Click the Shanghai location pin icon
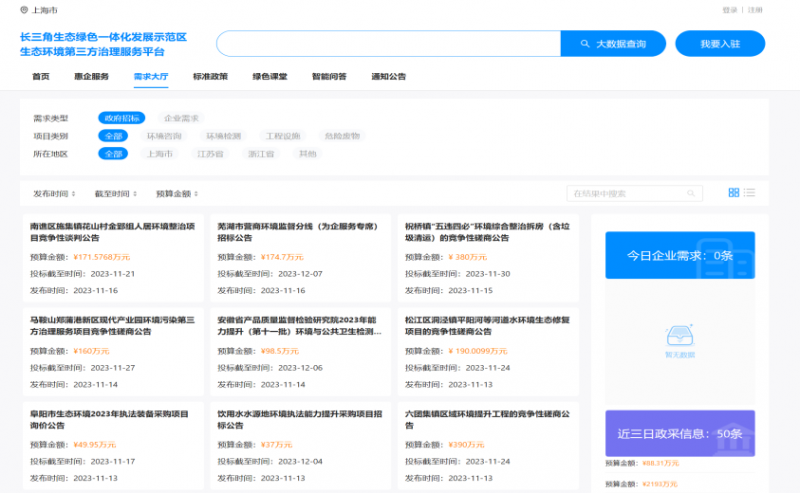Image resolution: width=800 pixels, height=493 pixels. pos(24,10)
